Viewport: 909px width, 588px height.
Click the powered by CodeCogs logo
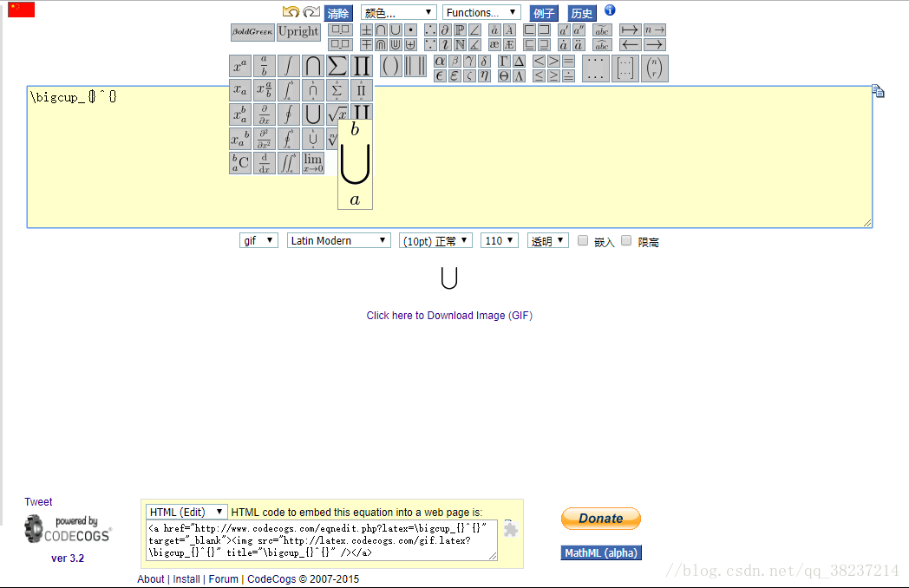coord(68,529)
